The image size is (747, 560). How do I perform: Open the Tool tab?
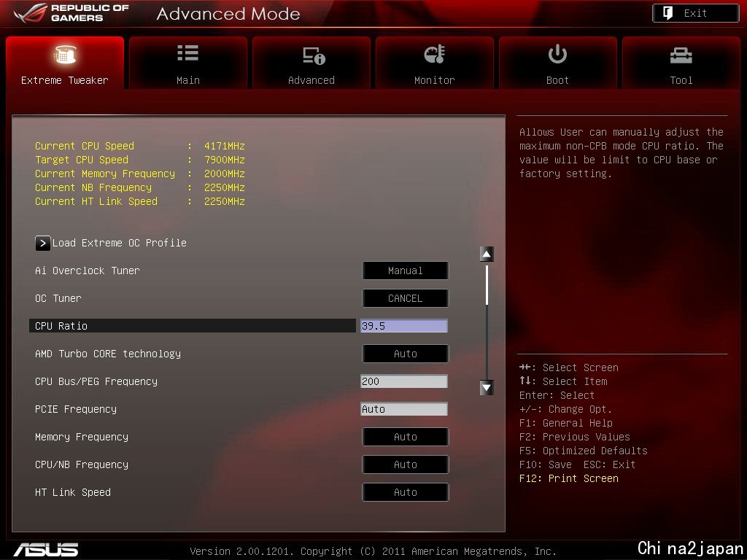pyautogui.click(x=681, y=63)
